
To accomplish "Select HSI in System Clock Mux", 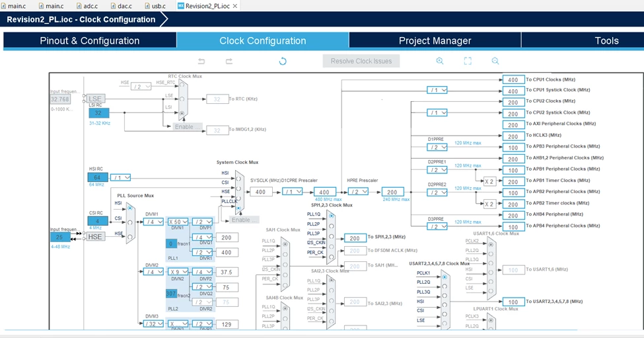I will 238,179.
